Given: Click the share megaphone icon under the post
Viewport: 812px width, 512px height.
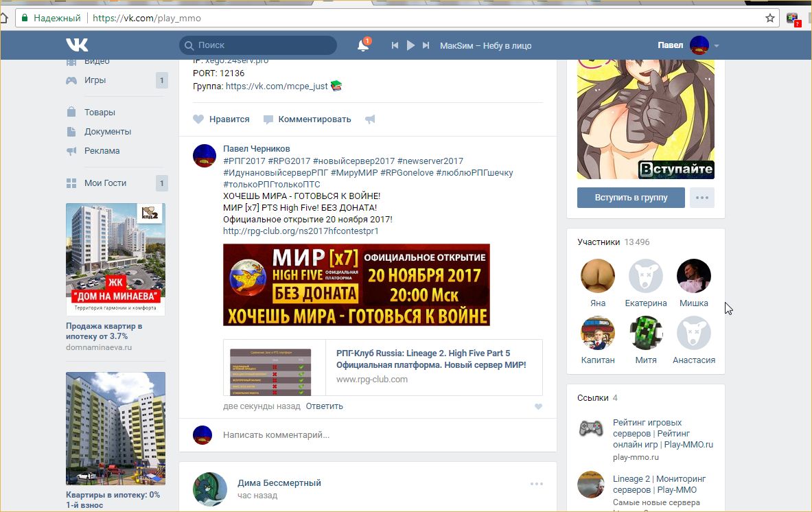Looking at the screenshot, I should point(370,119).
